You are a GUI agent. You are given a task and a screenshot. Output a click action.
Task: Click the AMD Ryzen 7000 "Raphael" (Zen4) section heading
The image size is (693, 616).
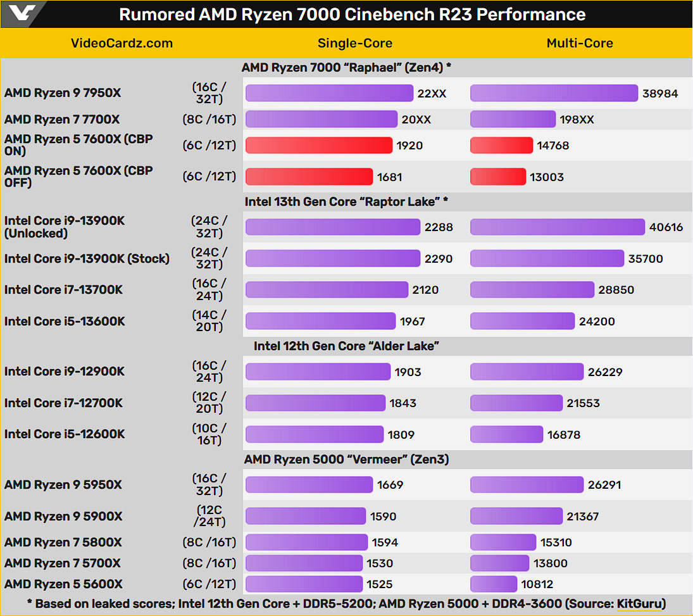[x=347, y=68]
